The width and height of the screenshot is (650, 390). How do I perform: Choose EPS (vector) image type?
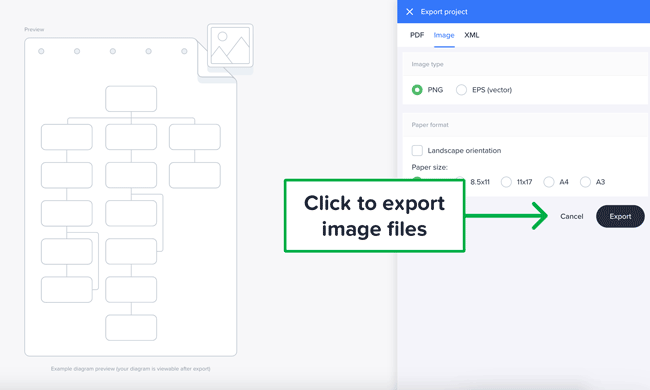pos(461,90)
